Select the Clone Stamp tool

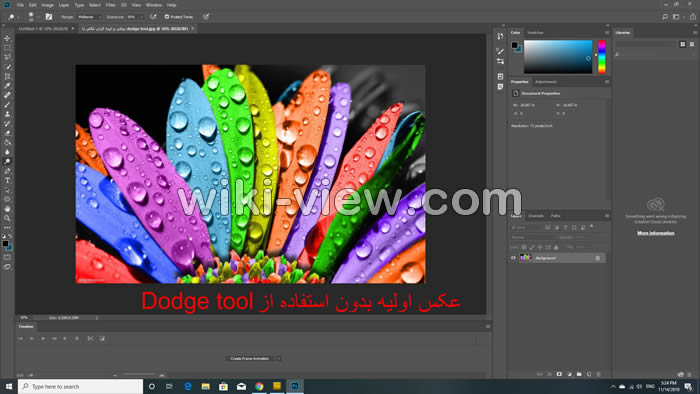pyautogui.click(x=7, y=114)
